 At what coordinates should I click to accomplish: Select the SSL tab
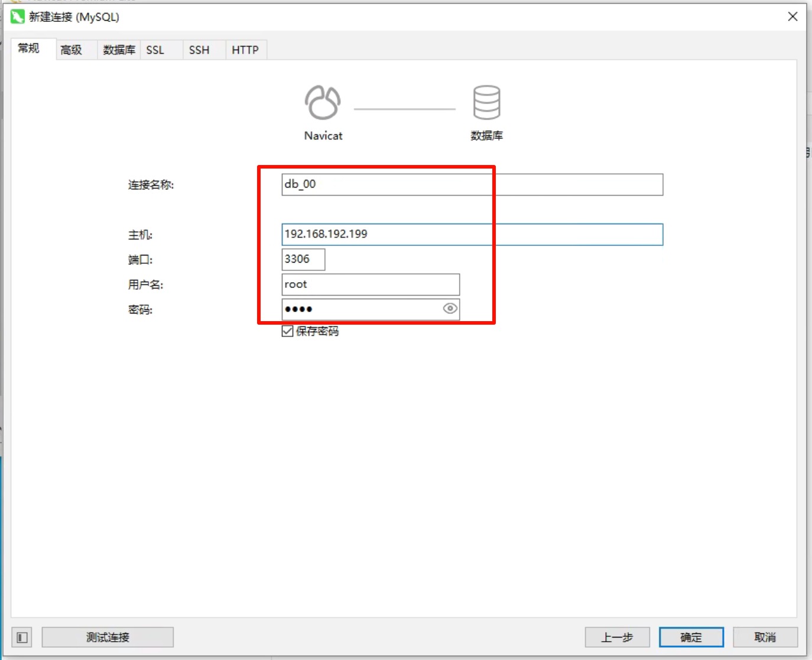(155, 50)
